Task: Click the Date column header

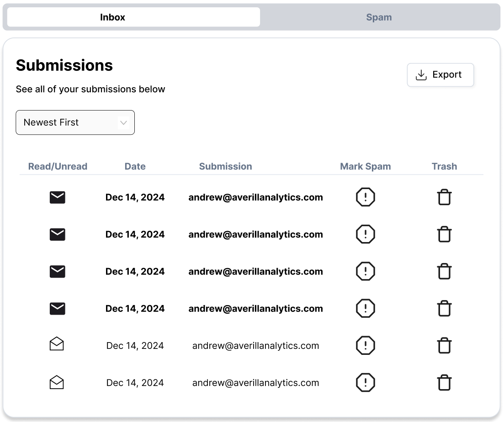Action: click(x=135, y=166)
